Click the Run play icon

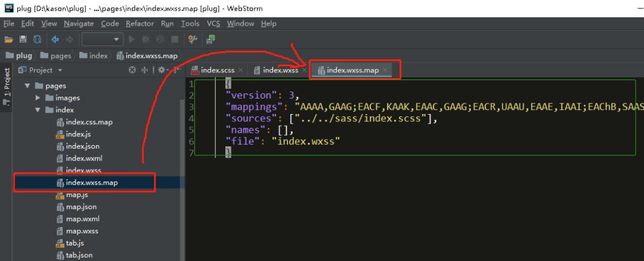coord(132,39)
